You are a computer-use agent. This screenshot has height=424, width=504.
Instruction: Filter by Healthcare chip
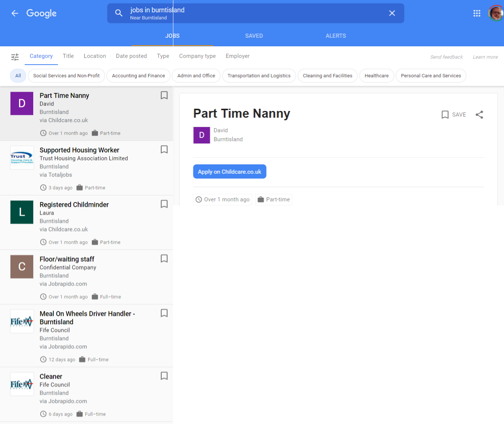tap(377, 75)
